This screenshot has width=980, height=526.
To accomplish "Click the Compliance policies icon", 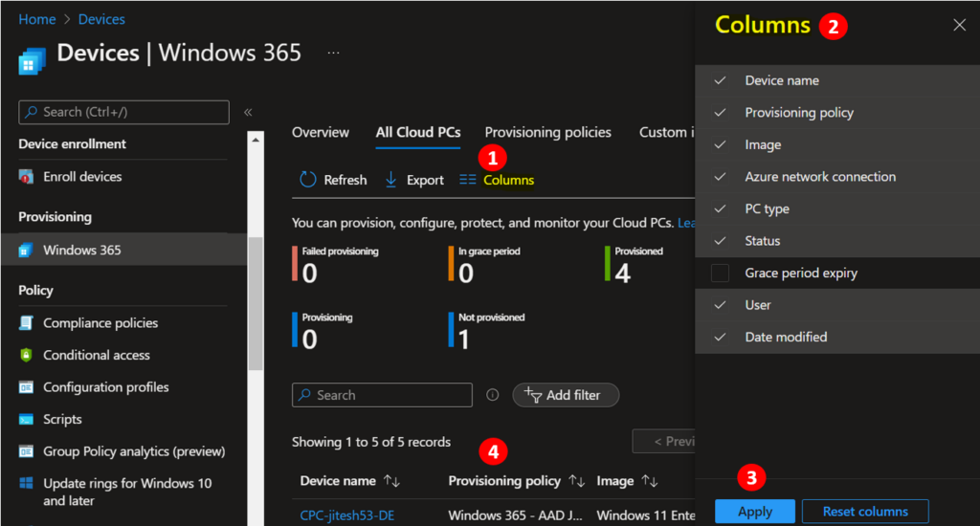I will point(26,323).
